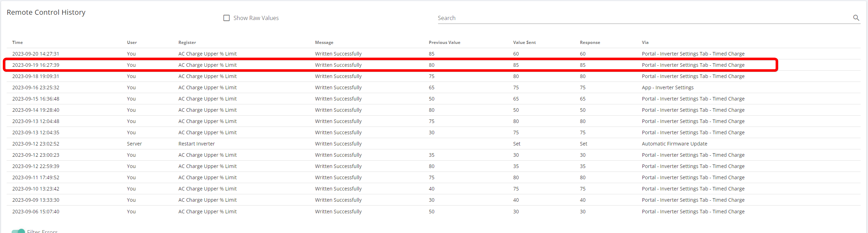
Task: Click the Server user entry
Action: coord(135,144)
